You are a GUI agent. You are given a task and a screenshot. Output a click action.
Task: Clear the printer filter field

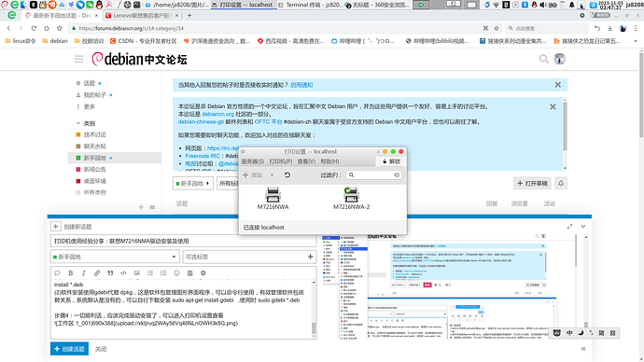(397, 174)
